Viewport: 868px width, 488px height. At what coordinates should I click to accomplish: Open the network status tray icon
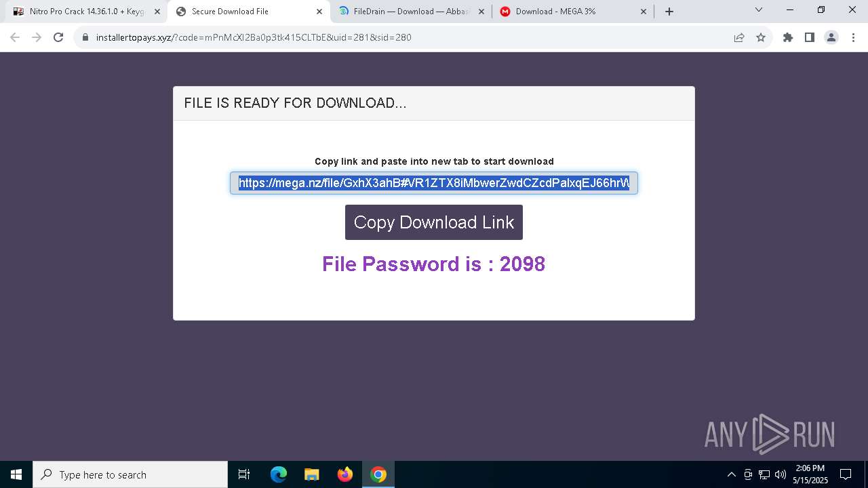(764, 474)
